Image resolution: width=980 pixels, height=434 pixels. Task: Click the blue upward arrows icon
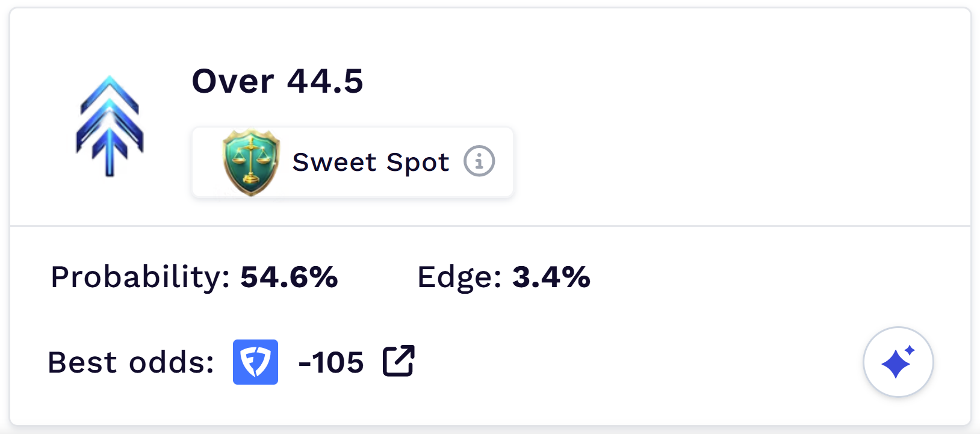(110, 126)
